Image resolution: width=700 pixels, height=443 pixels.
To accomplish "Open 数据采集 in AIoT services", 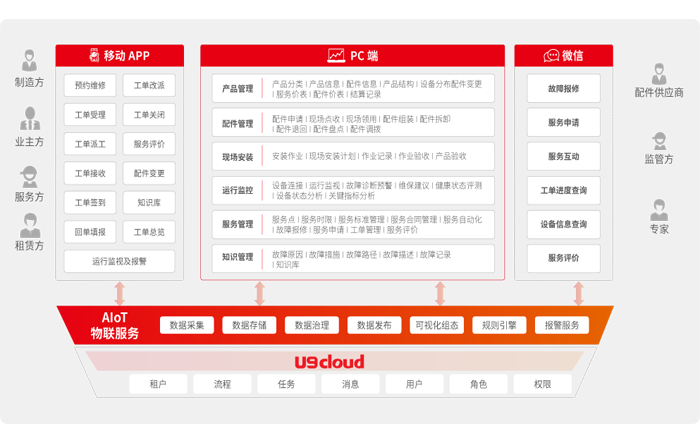I will coord(187,325).
